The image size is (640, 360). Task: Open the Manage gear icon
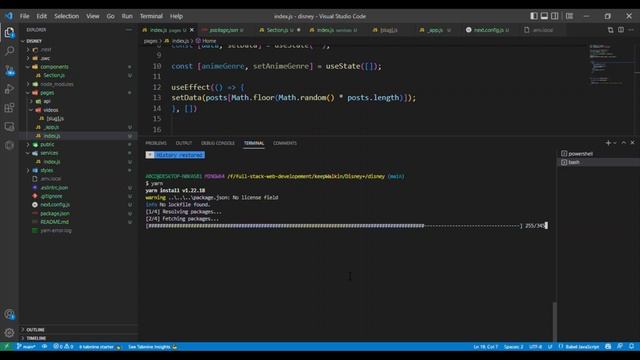point(9,333)
